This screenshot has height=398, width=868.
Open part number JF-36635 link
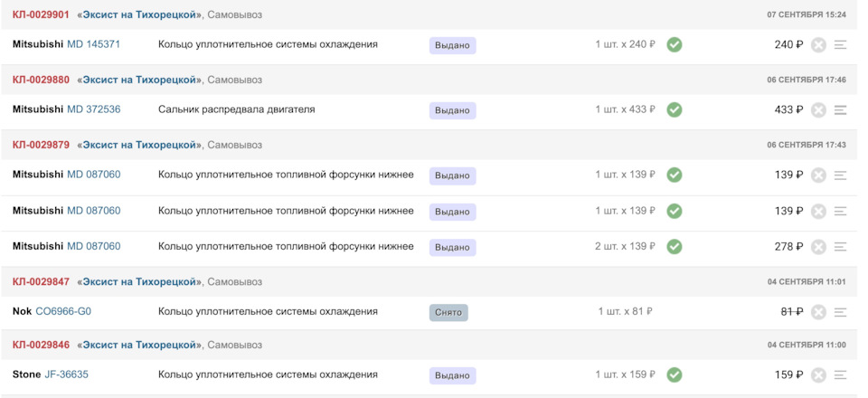click(x=66, y=374)
